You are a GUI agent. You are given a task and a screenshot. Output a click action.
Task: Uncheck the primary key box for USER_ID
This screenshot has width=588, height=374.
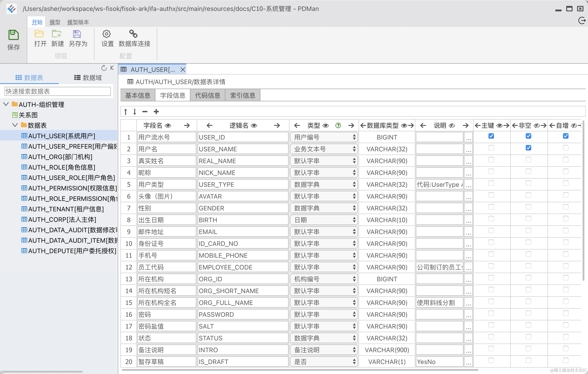[491, 136]
